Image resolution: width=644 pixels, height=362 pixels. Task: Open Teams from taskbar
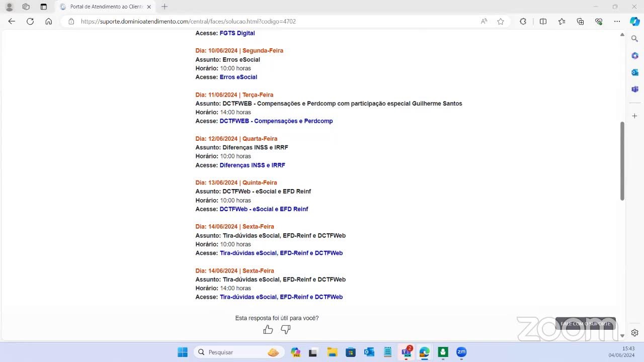406,352
